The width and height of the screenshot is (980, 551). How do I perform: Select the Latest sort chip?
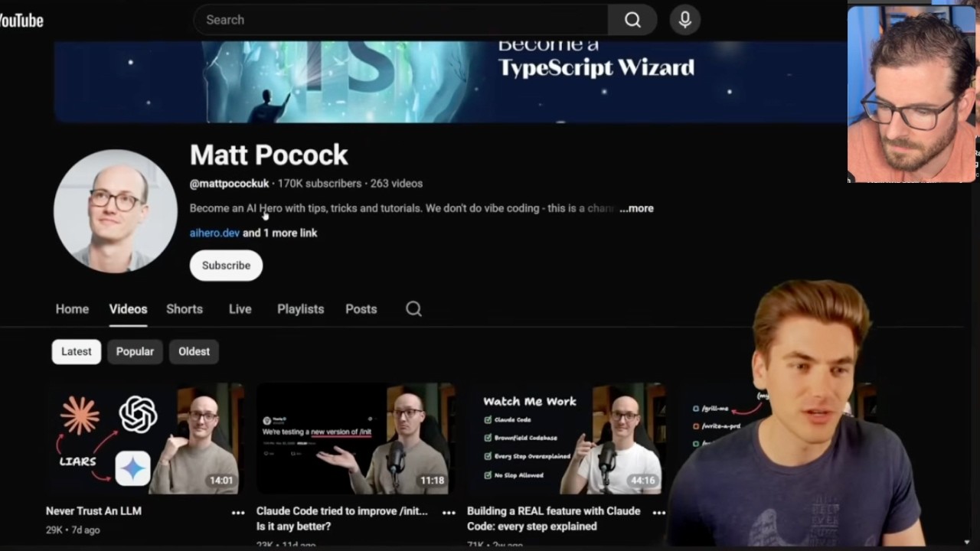click(x=77, y=351)
